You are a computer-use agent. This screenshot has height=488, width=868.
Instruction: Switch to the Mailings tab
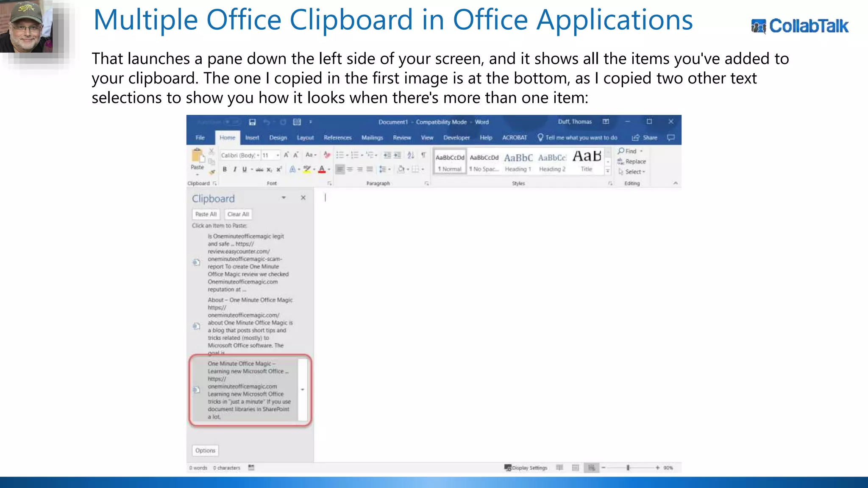click(372, 138)
